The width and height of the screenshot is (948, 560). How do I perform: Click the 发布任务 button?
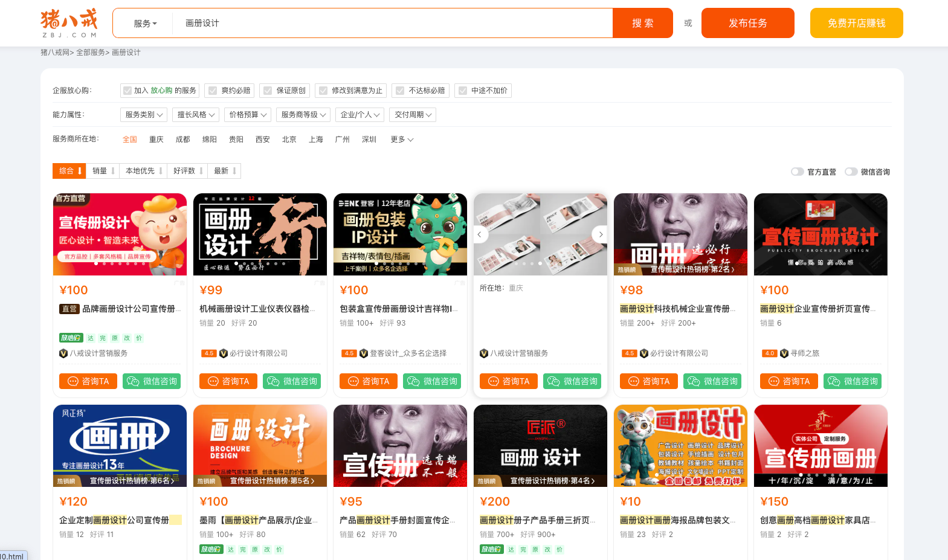click(747, 23)
